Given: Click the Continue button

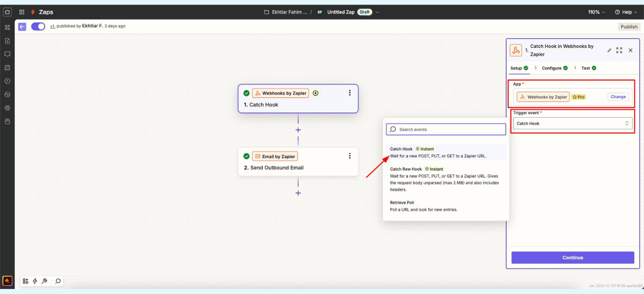Looking at the screenshot, I should point(573,257).
